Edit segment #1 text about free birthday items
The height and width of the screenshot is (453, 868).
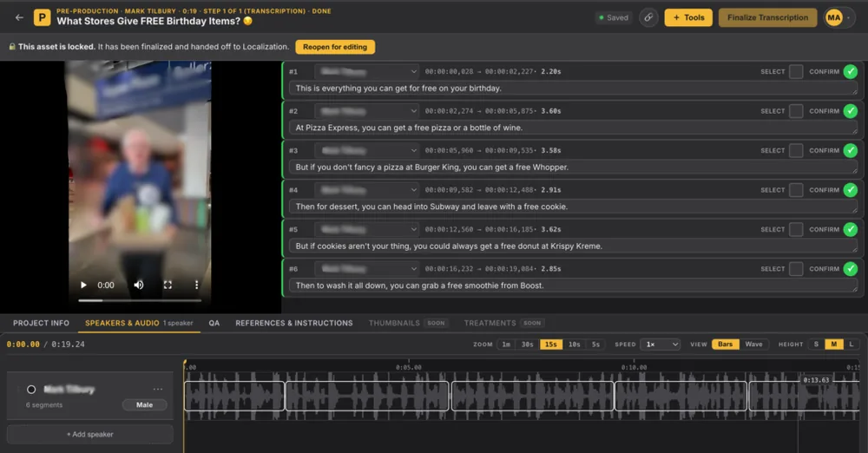pyautogui.click(x=573, y=88)
